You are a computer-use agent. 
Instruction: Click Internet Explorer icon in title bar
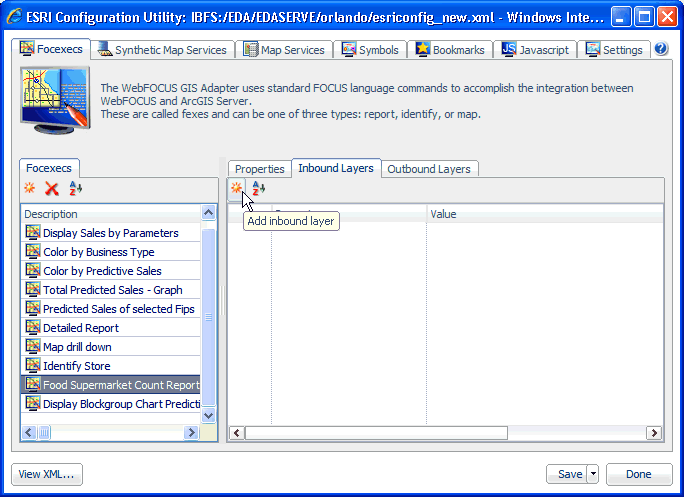tap(14, 17)
